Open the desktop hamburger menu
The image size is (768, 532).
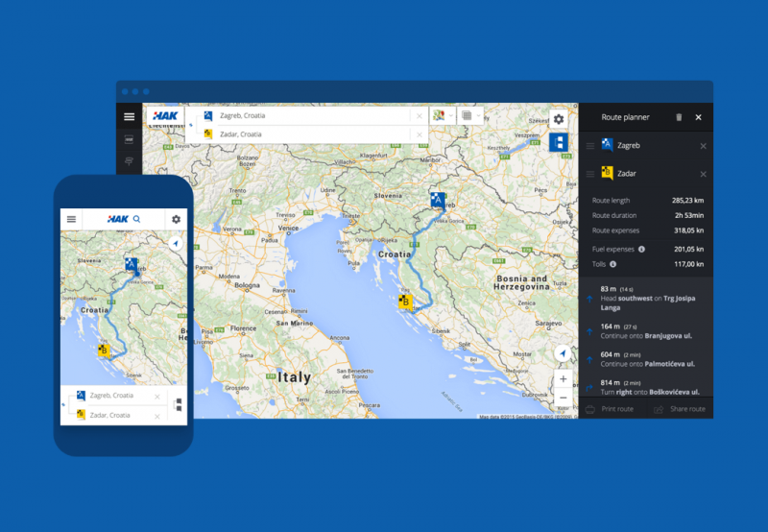pos(130,117)
